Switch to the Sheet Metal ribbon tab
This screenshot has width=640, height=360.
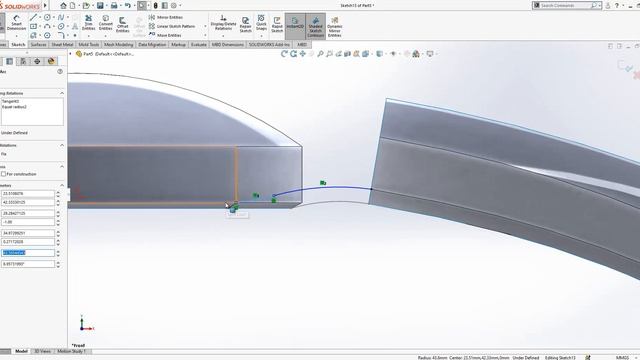[x=62, y=44]
